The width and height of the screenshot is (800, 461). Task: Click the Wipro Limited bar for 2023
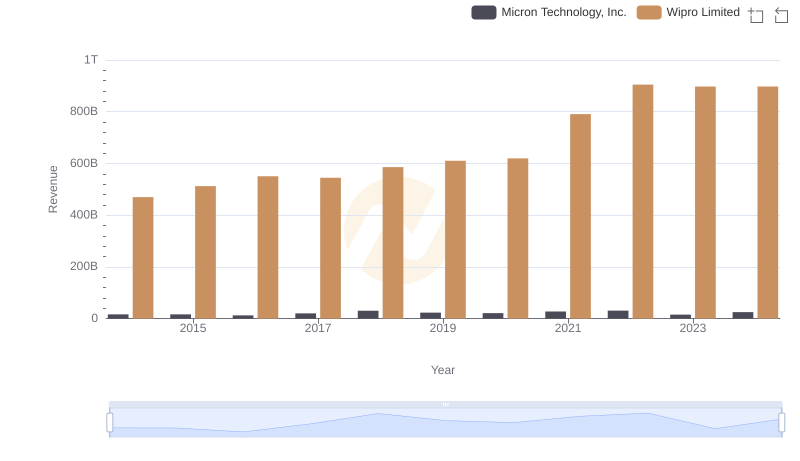pyautogui.click(x=705, y=202)
